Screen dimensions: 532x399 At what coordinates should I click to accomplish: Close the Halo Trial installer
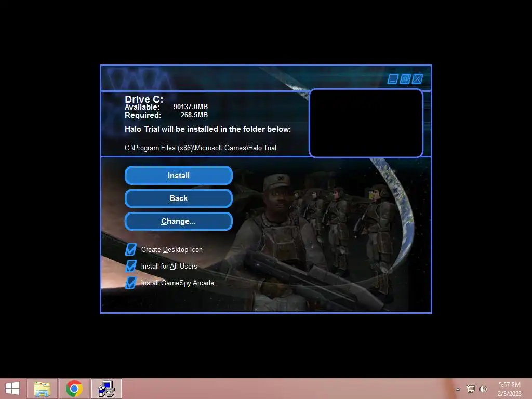[417, 79]
